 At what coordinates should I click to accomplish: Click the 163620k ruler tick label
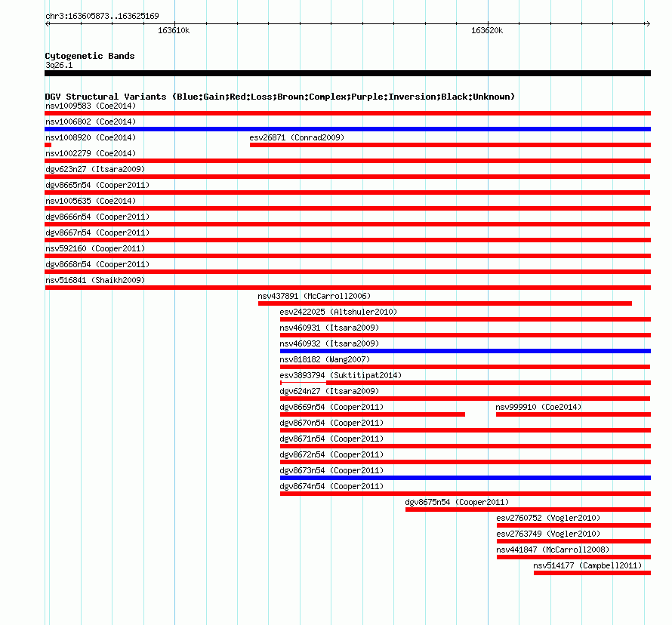coord(487,30)
